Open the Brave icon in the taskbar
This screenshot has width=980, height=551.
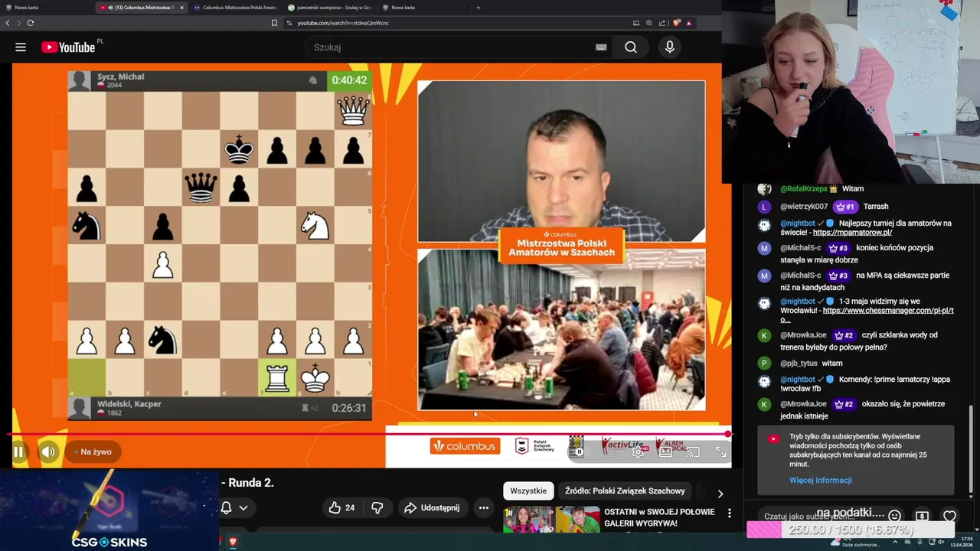[233, 542]
